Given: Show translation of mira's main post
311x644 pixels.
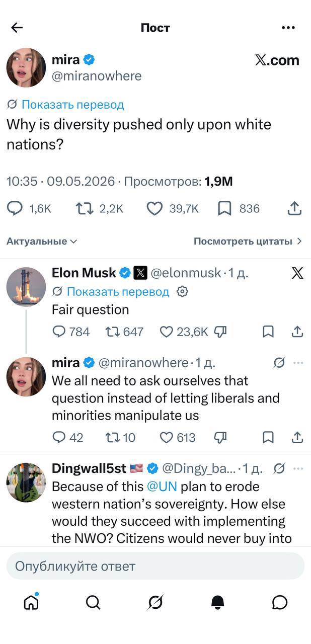Looking at the screenshot, I should click(65, 105).
